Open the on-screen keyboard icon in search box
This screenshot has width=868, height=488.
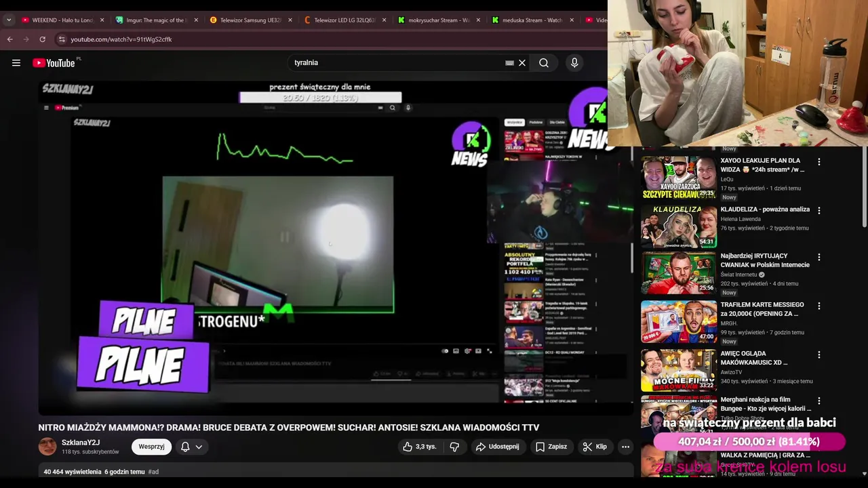pyautogui.click(x=509, y=63)
